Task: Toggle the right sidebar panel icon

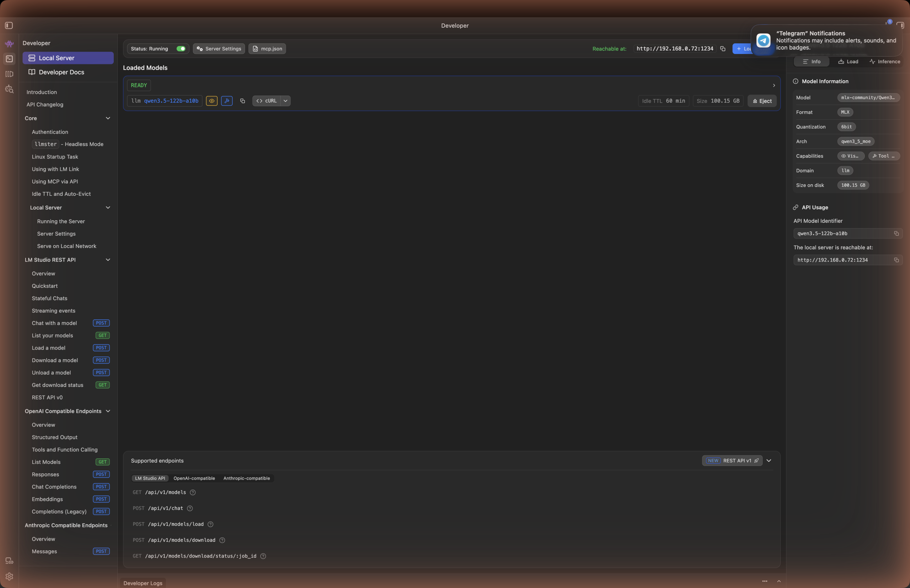Action: (900, 26)
